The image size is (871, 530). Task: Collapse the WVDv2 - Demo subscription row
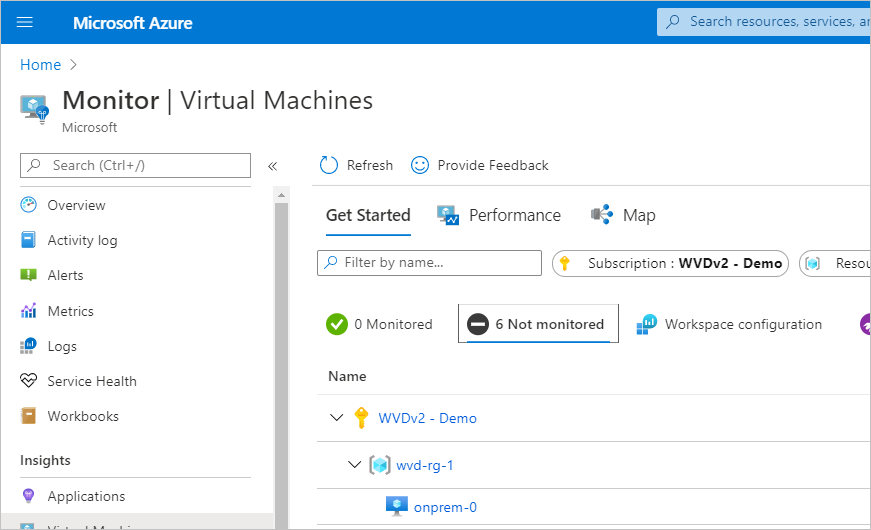(x=336, y=417)
